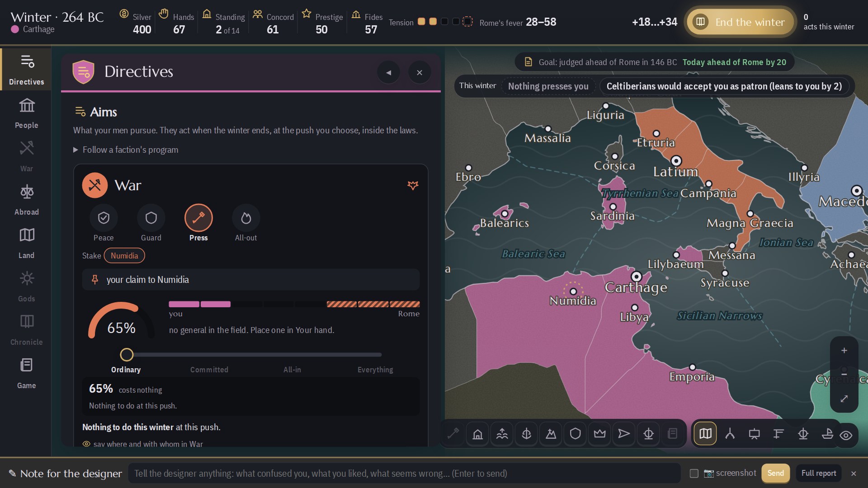Open the Gods sidebar panel
Viewport: 868px width, 488px height.
tap(26, 286)
